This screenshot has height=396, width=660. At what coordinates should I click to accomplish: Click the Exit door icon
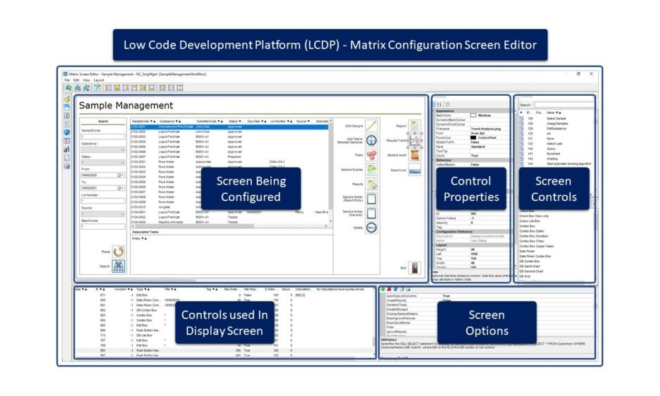tap(415, 268)
